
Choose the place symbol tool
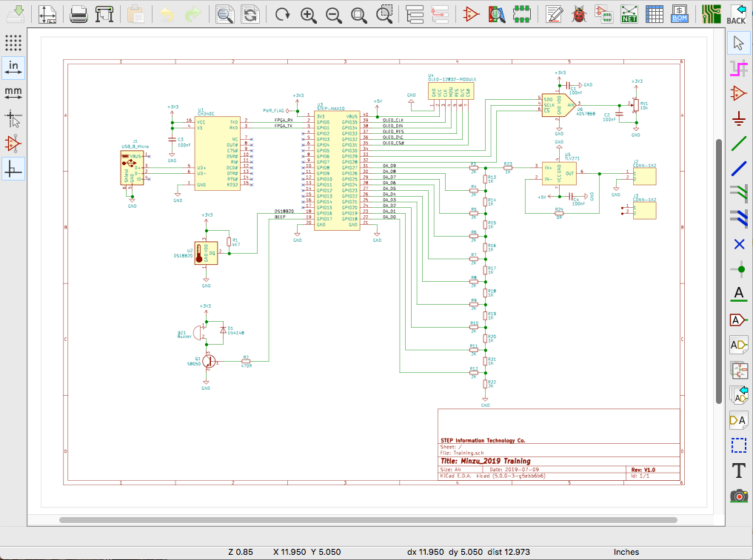point(739,93)
